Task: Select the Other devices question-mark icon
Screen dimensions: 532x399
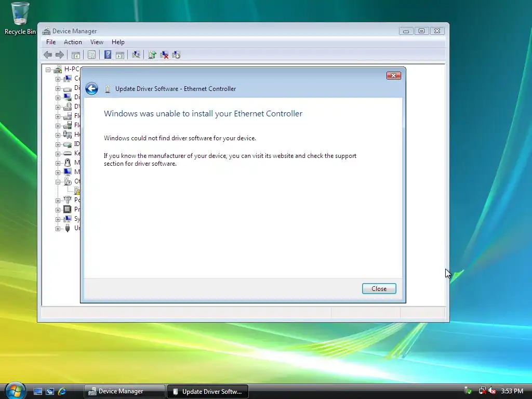Action: 68,181
